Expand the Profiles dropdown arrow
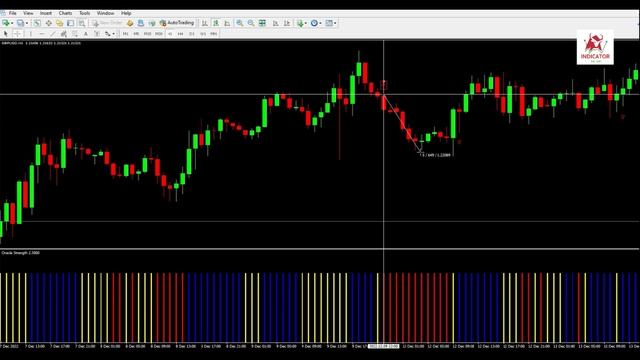Viewport: 640px width, 360px height. click(x=27, y=23)
